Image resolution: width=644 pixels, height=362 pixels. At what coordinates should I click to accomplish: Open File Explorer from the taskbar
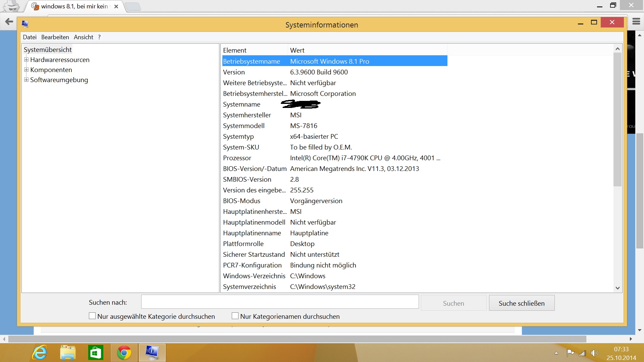click(68, 353)
